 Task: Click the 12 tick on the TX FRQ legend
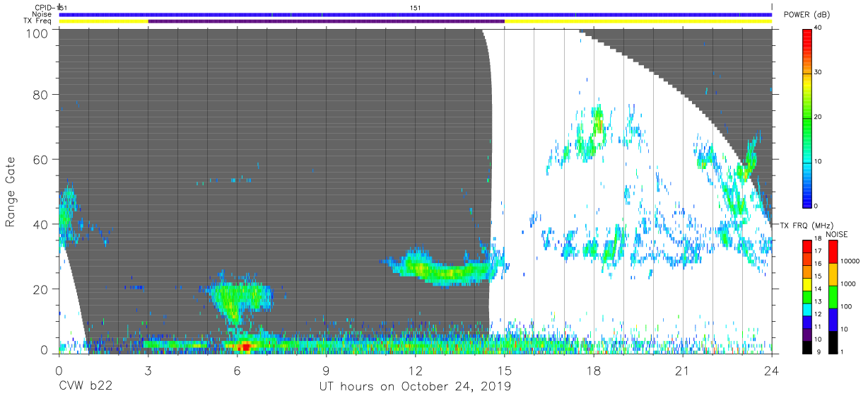(818, 313)
